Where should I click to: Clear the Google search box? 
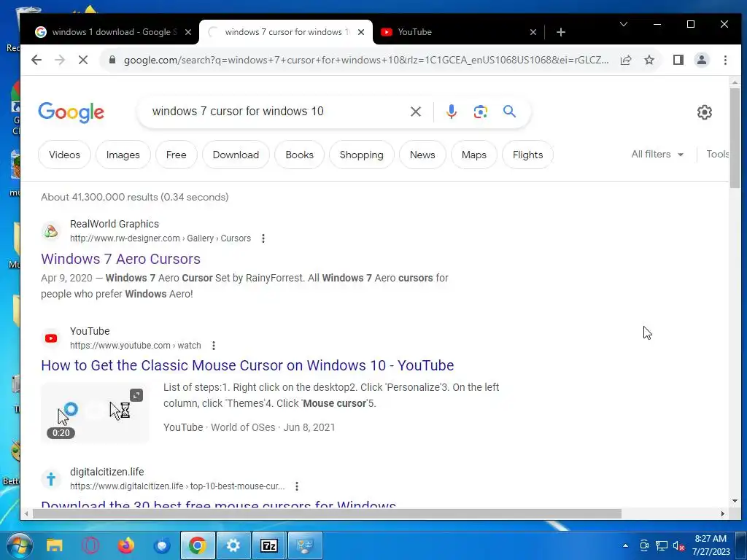click(x=415, y=112)
